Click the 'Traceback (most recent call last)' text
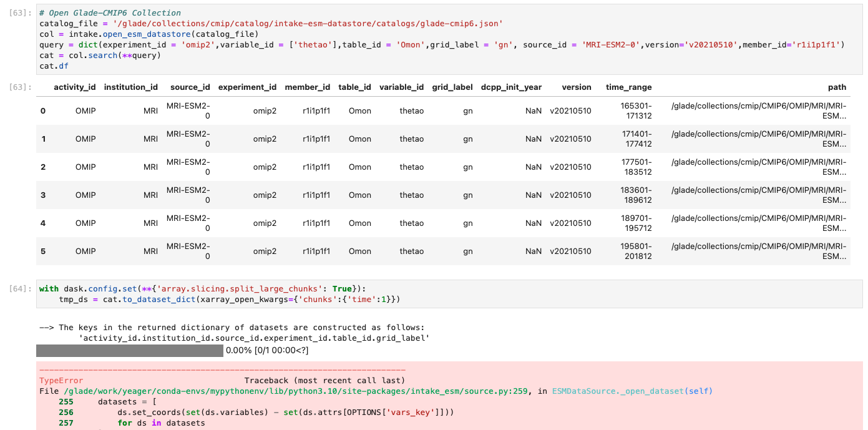 pyautogui.click(x=324, y=380)
